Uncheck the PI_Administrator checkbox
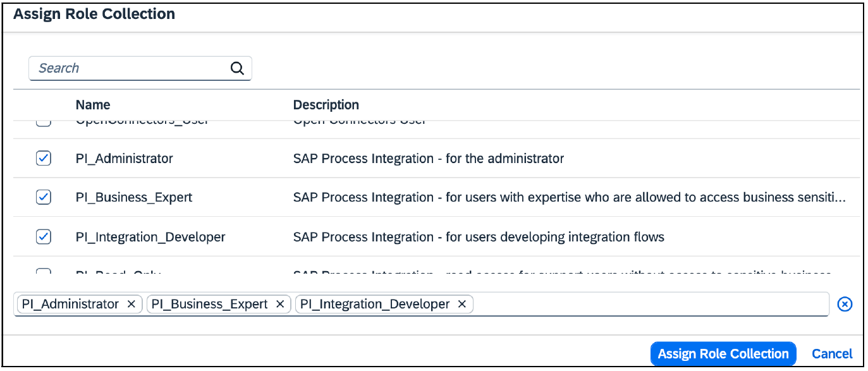Image resolution: width=868 pixels, height=371 pixels. coord(43,158)
